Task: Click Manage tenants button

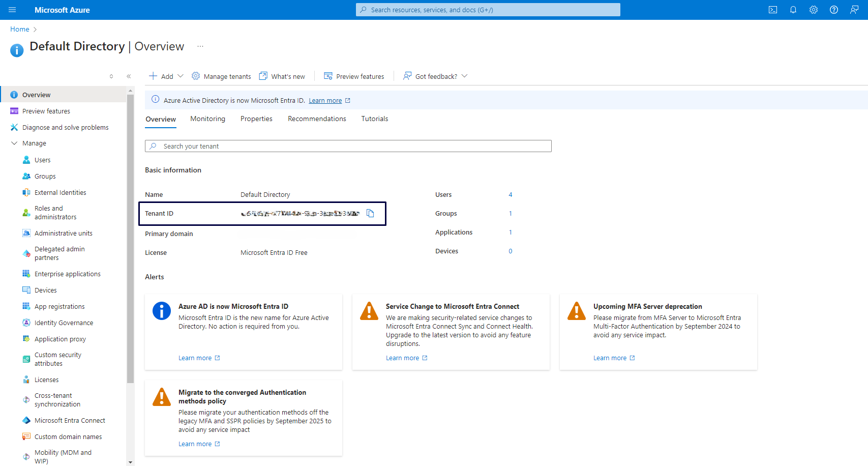Action: [x=221, y=76]
